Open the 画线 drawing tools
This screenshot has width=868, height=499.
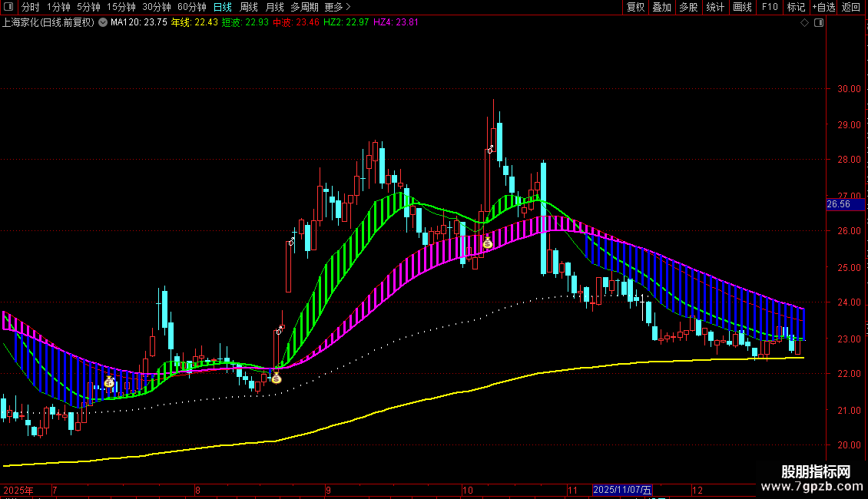pyautogui.click(x=742, y=7)
